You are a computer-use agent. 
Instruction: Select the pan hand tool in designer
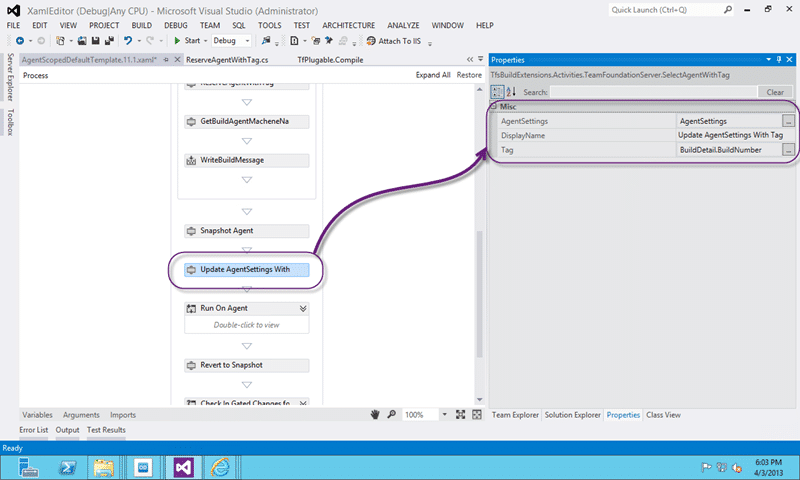pyautogui.click(x=375, y=415)
